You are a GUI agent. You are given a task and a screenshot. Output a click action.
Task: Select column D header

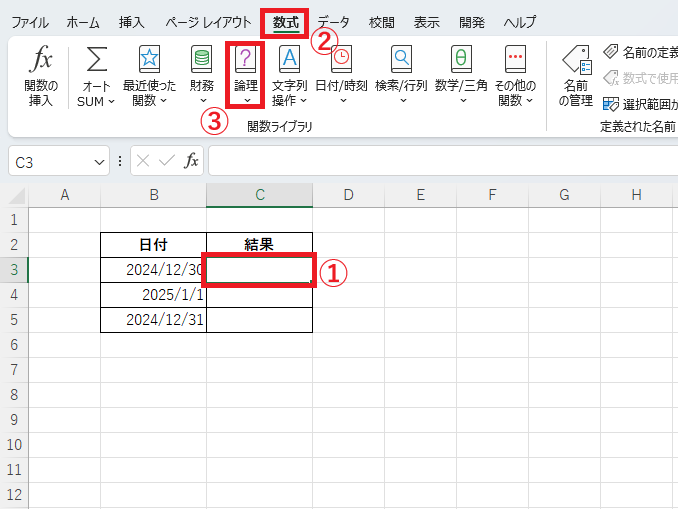coord(349,195)
